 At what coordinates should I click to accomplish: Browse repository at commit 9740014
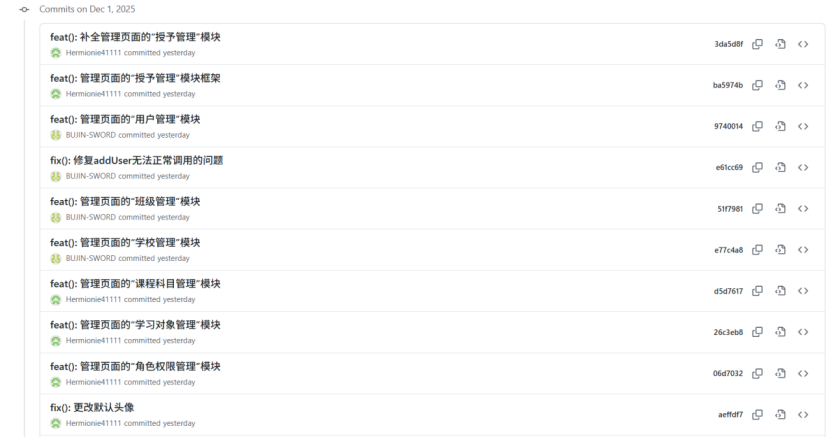803,126
